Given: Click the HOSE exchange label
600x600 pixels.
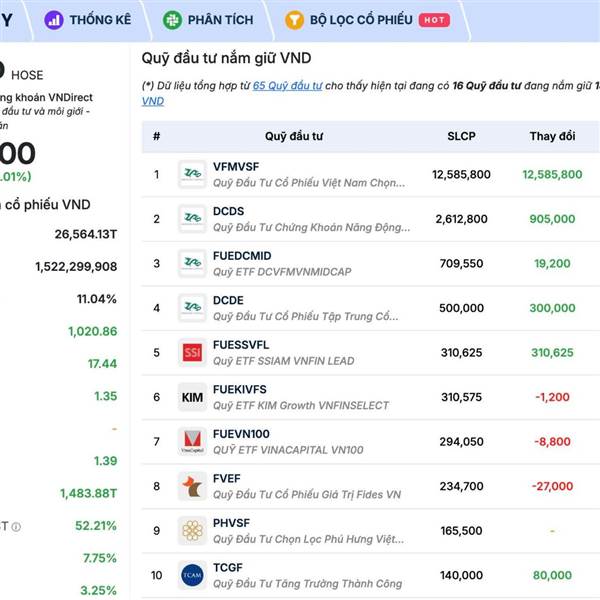Looking at the screenshot, I should click(27, 75).
